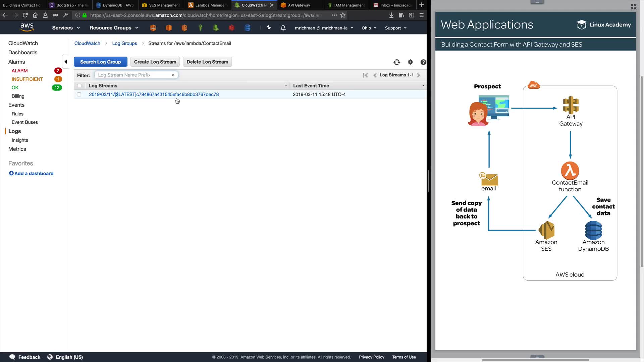The width and height of the screenshot is (644, 362).
Task: Open the settings gear icon
Action: [410, 62]
